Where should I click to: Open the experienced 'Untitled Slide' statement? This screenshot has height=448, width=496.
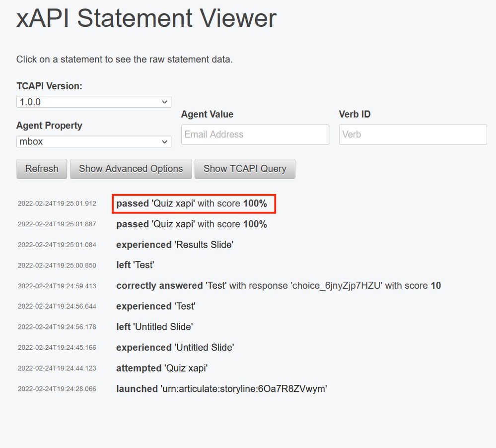pyautogui.click(x=175, y=347)
